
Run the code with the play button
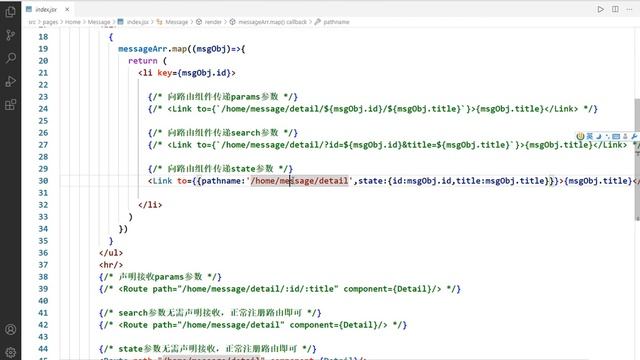600,9
